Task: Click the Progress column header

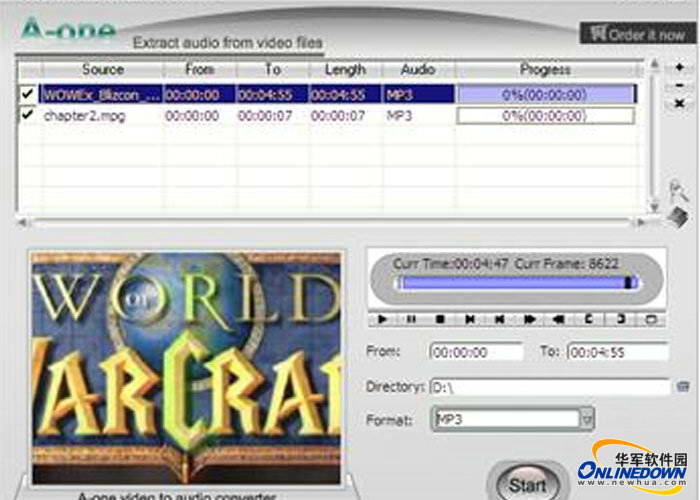Action: (x=545, y=70)
